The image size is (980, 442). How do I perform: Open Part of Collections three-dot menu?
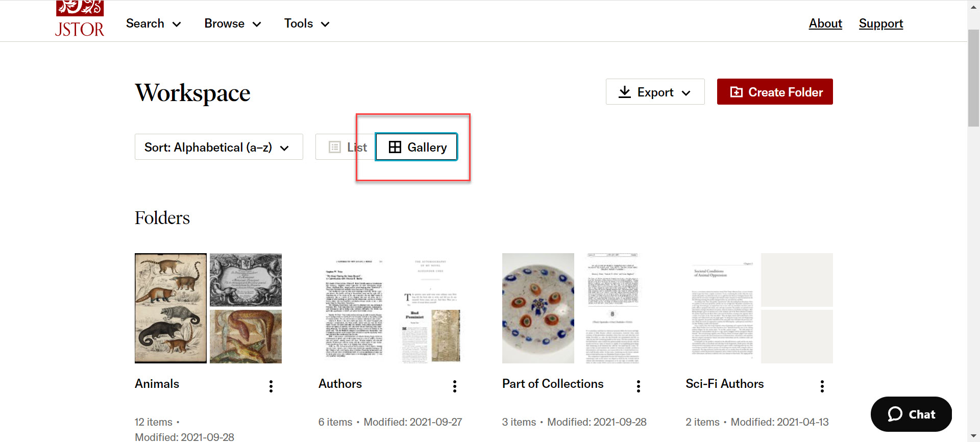[x=639, y=386]
